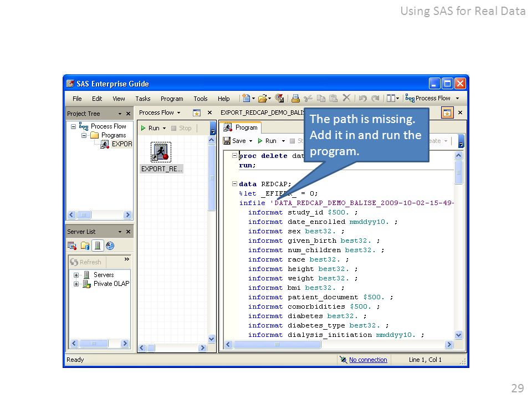This screenshot has width=532, height=399.
Task: Click the server tower icon in Server List toolbar
Action: pyautogui.click(x=98, y=245)
